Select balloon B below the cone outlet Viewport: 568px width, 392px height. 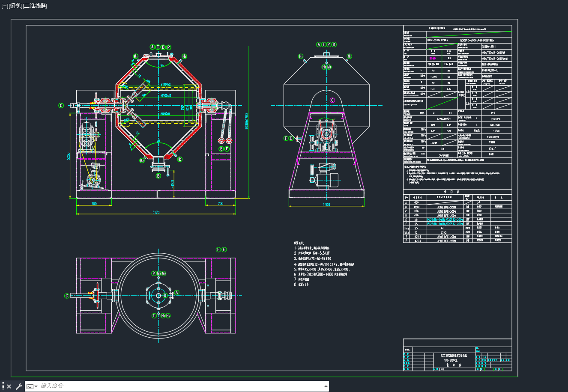(158, 176)
